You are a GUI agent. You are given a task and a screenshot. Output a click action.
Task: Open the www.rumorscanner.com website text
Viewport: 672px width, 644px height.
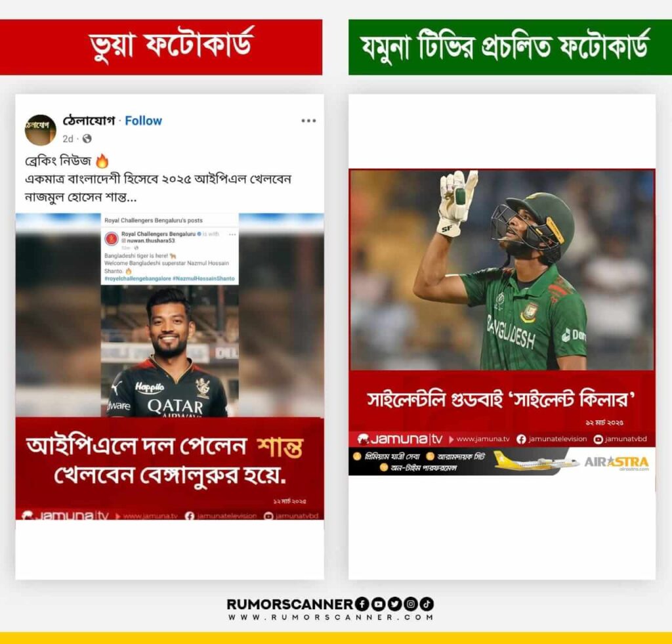(x=331, y=618)
